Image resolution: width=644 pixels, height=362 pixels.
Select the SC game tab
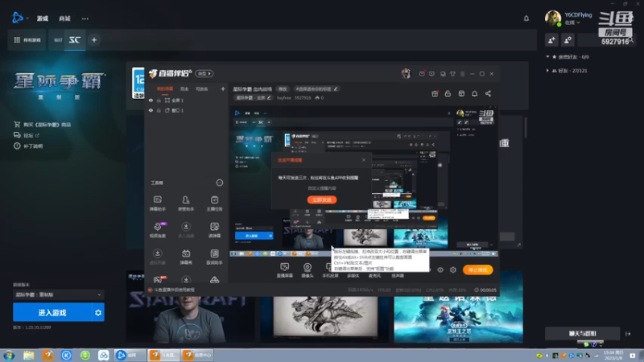point(74,39)
